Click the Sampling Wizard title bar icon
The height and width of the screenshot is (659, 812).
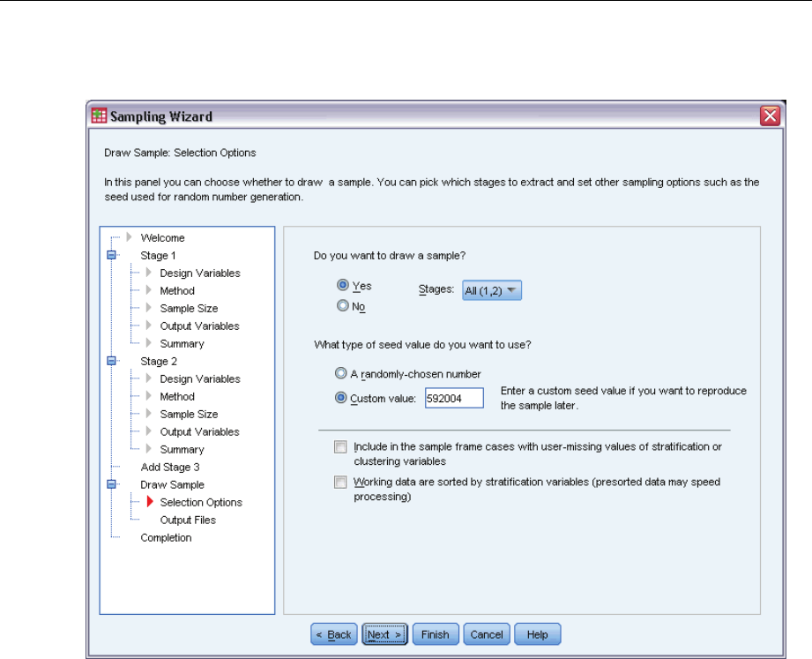pos(99,116)
